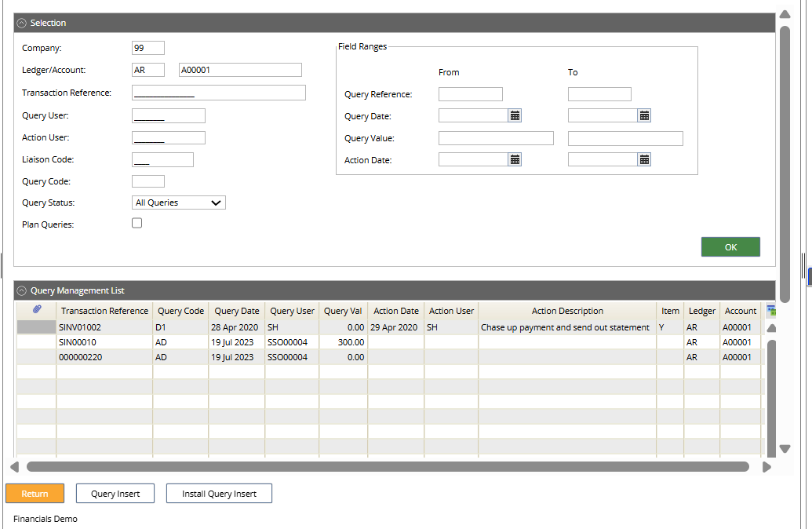Open Action Date From calendar picker

[x=515, y=159]
